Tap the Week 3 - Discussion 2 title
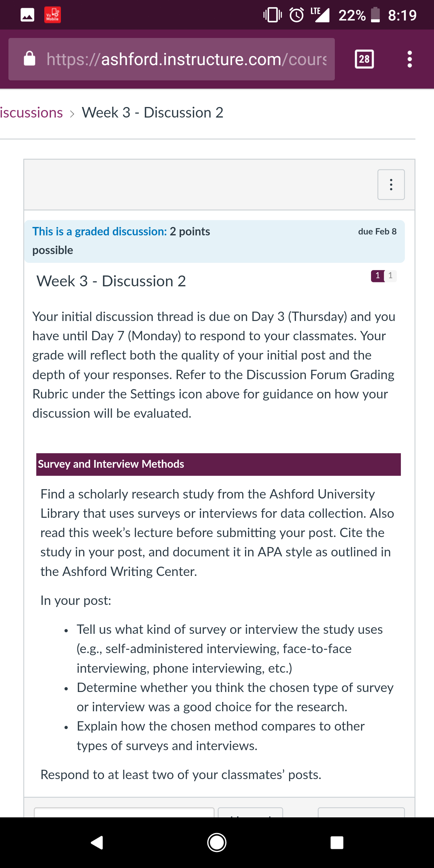 click(x=111, y=281)
